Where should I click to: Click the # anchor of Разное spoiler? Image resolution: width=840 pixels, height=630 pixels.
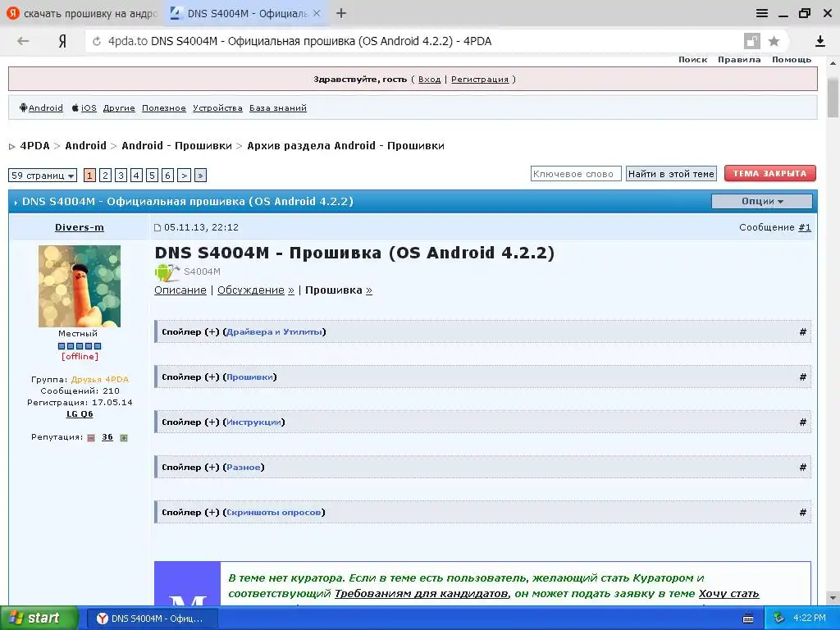pos(802,467)
